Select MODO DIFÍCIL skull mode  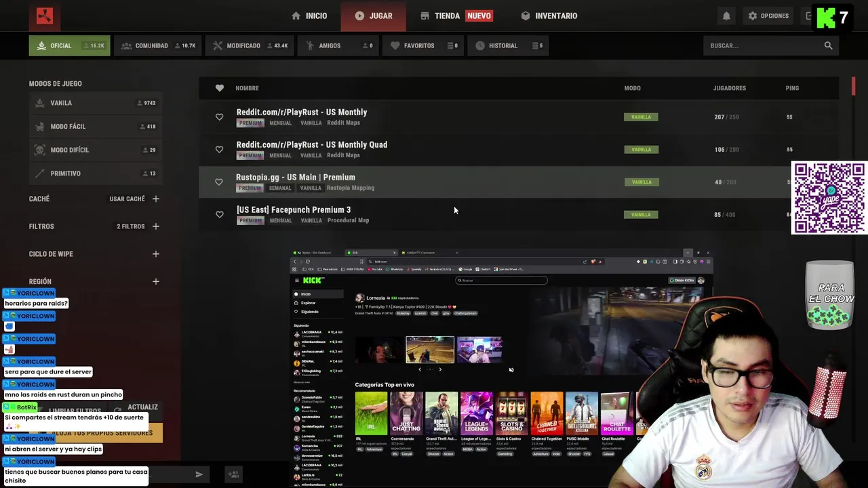(94, 150)
